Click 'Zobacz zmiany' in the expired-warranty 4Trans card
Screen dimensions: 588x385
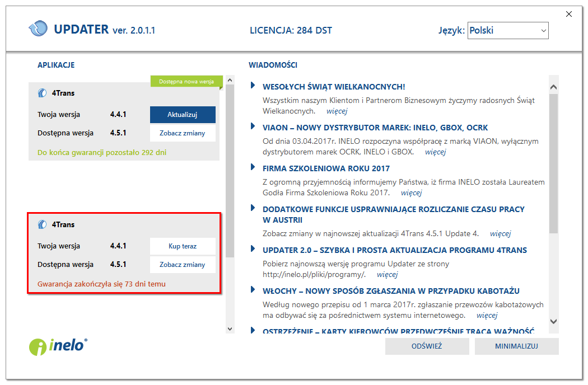(183, 265)
